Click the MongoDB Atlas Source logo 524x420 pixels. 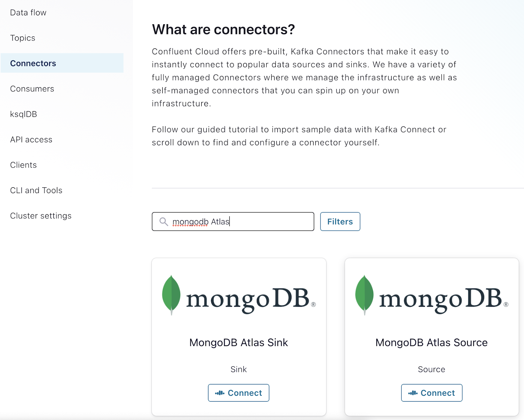[x=432, y=296]
